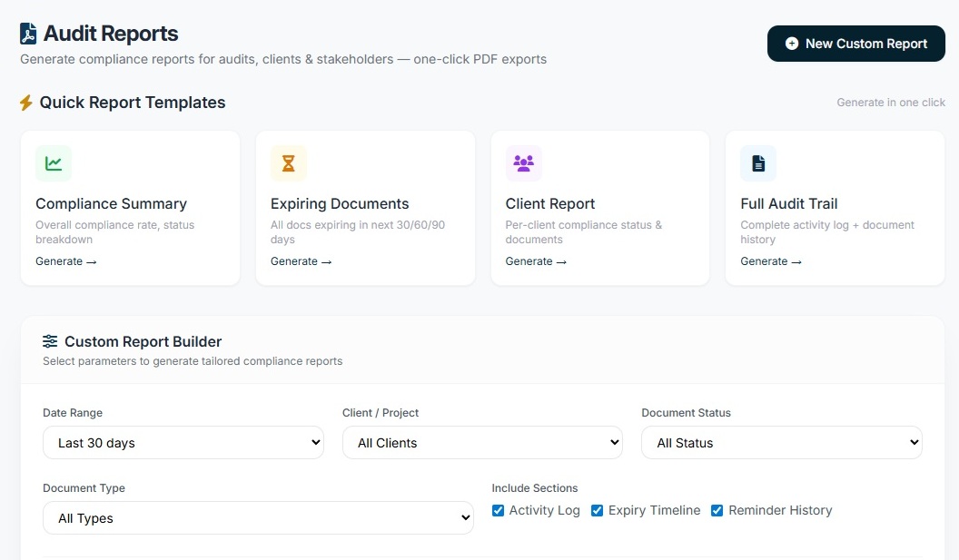Select the Compliance Summary card title
Screen dimensions: 959x560
[112, 203]
